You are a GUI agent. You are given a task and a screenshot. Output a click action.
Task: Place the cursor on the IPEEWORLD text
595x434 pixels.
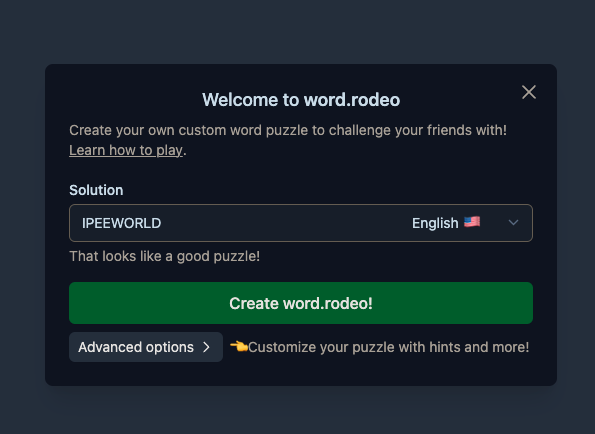(x=121, y=223)
